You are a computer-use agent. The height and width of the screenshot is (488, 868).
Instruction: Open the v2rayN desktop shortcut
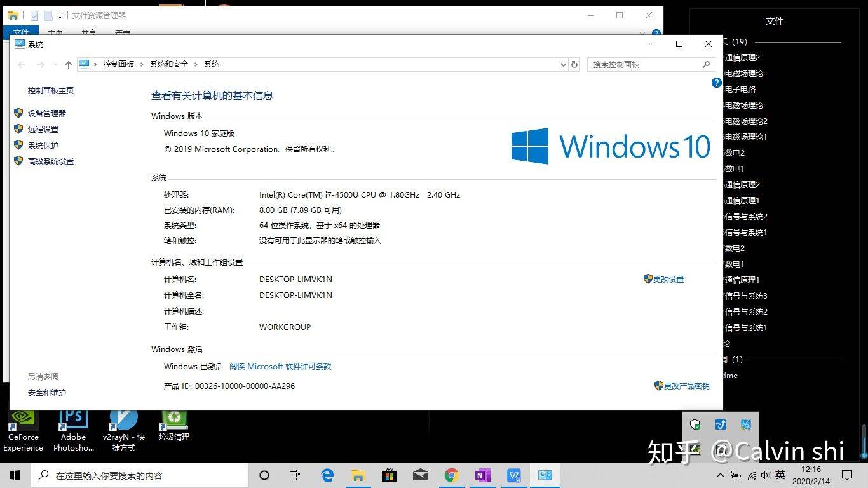tap(123, 431)
